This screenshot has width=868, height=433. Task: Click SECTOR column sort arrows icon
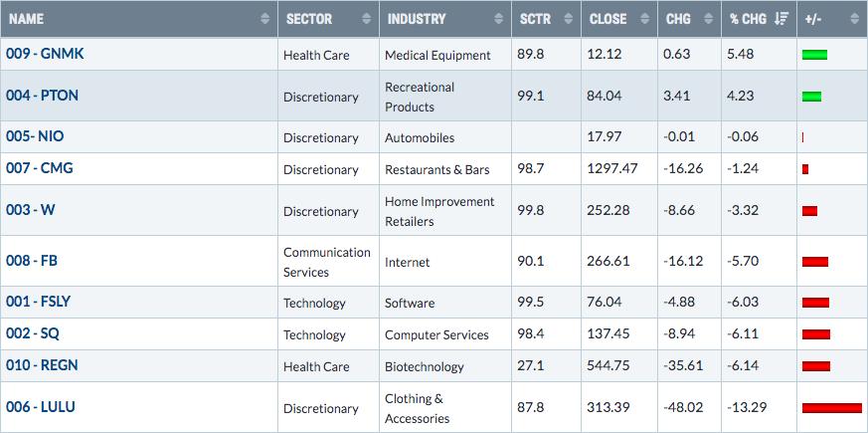(367, 19)
